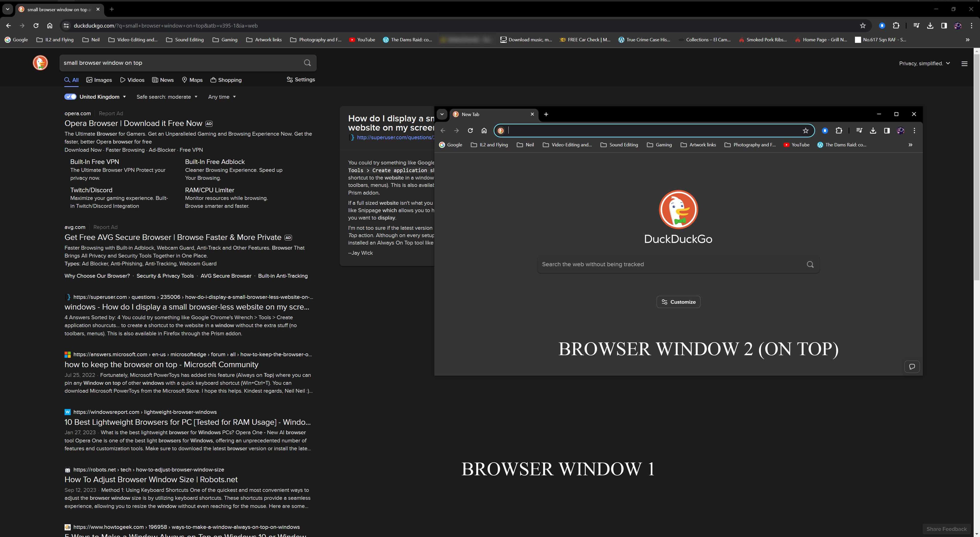Open the 10 Best Lightweight Browsers result

(x=188, y=422)
